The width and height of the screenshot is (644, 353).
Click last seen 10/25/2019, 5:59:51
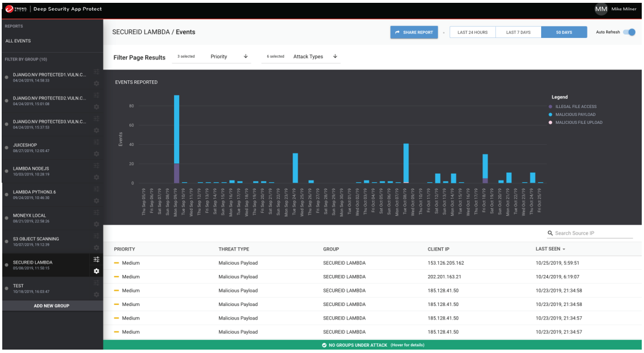point(558,263)
